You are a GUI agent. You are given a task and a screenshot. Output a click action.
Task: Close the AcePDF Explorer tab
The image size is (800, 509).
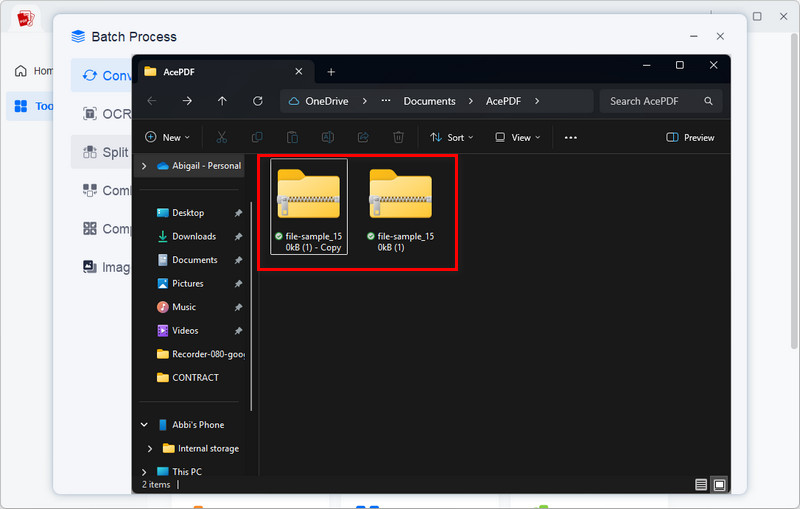click(x=299, y=71)
